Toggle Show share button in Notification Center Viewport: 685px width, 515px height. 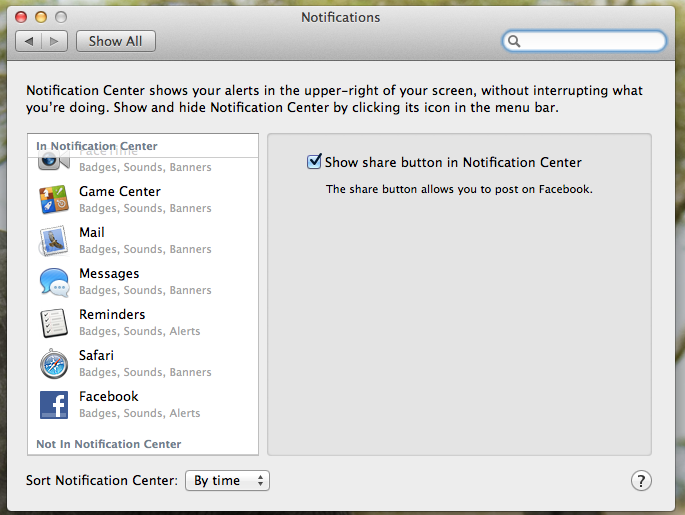pos(314,162)
